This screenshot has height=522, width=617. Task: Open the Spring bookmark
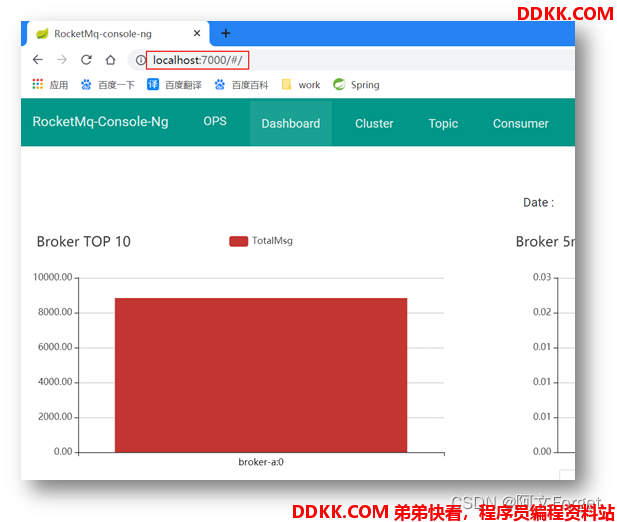[356, 85]
